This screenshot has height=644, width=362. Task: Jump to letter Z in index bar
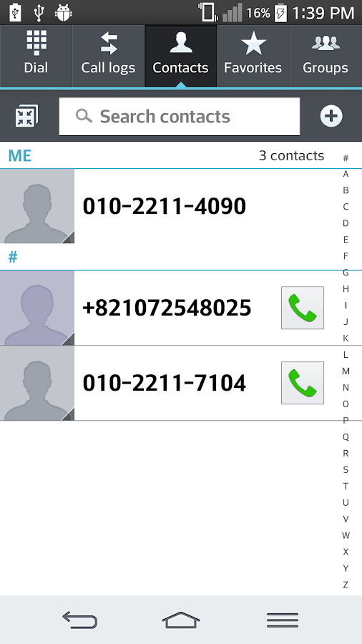[346, 585]
